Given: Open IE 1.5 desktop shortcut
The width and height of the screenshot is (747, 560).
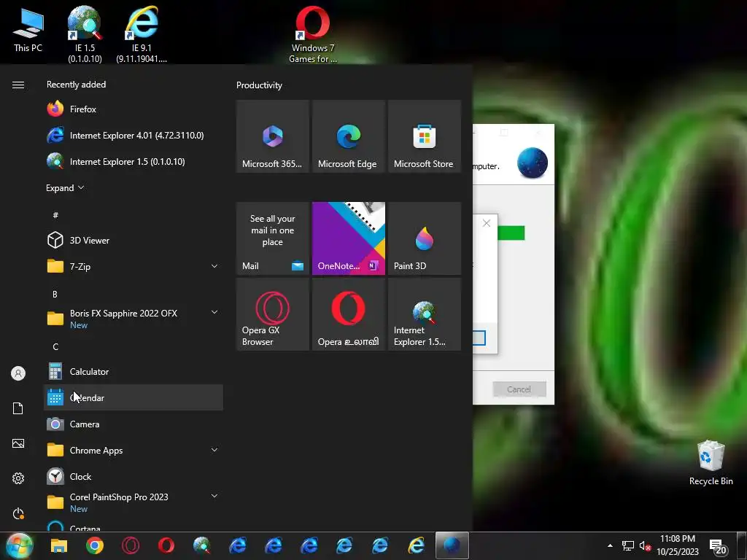Looking at the screenshot, I should [x=85, y=34].
